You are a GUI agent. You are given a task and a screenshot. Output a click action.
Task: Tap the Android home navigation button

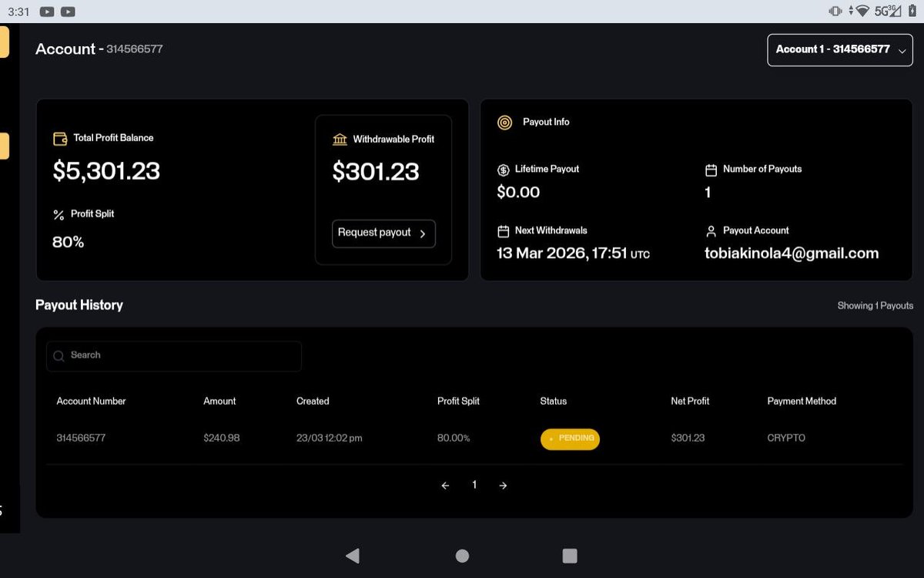[x=462, y=556]
